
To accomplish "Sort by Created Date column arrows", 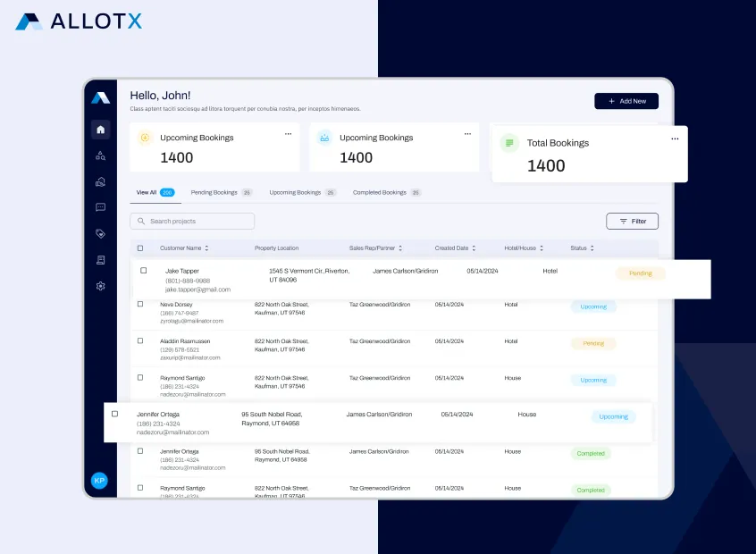I will (x=474, y=248).
